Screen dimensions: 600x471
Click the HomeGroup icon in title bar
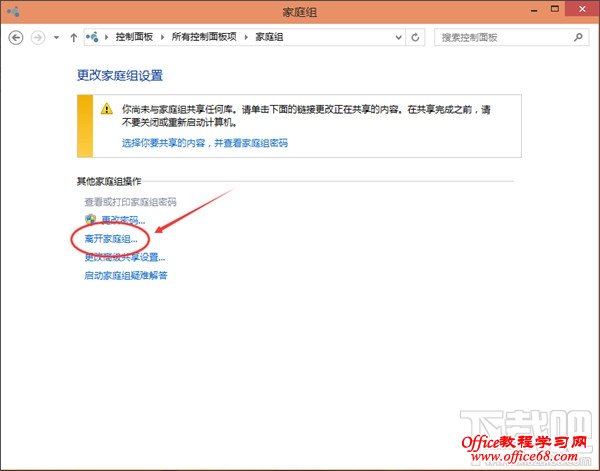[x=13, y=11]
